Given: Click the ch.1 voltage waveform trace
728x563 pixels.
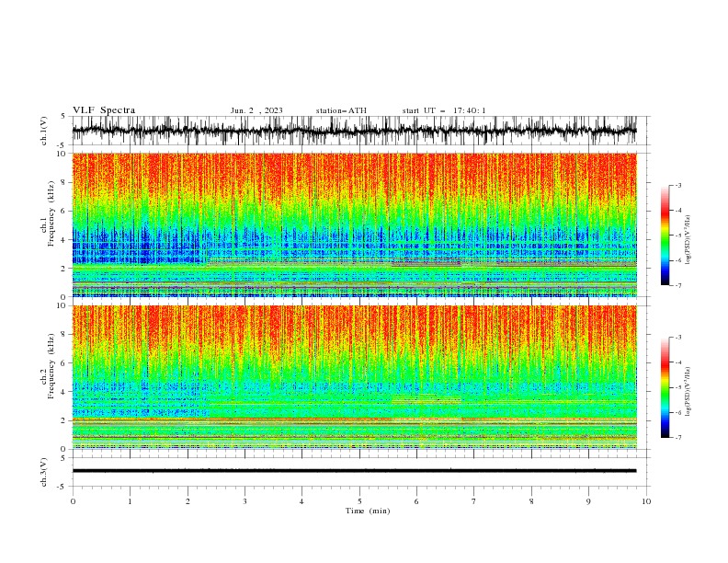Looking at the screenshot, I should point(354,131).
